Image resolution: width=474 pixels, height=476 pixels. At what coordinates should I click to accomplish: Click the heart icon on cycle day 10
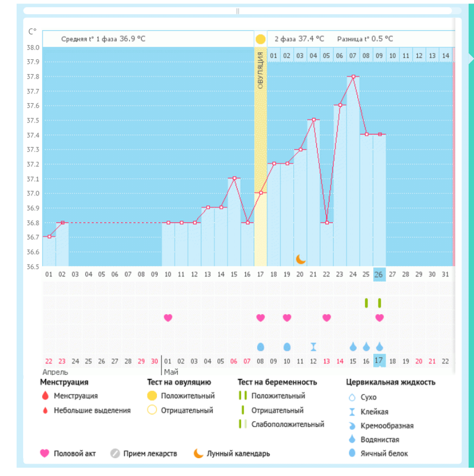click(167, 318)
